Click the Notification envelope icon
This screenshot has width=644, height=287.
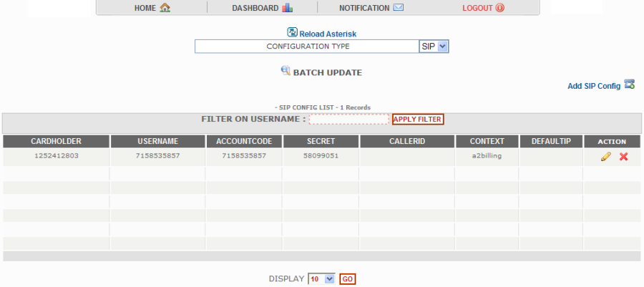[x=398, y=7]
